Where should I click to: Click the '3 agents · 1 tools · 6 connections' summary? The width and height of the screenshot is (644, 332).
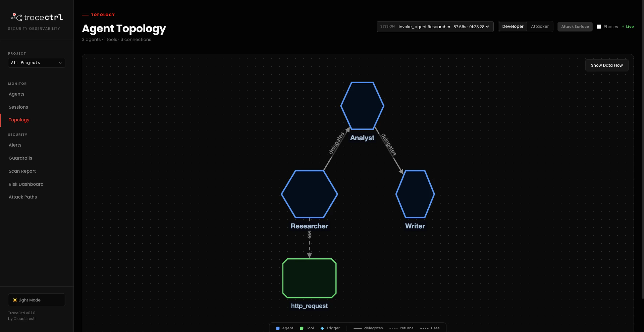click(116, 40)
